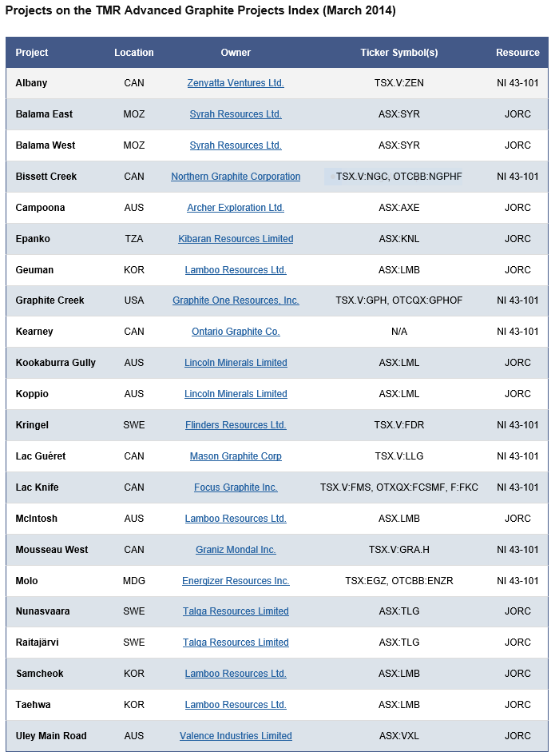555x756 pixels.
Task: Open the Energizer Resources Inc. link
Action: (x=236, y=581)
